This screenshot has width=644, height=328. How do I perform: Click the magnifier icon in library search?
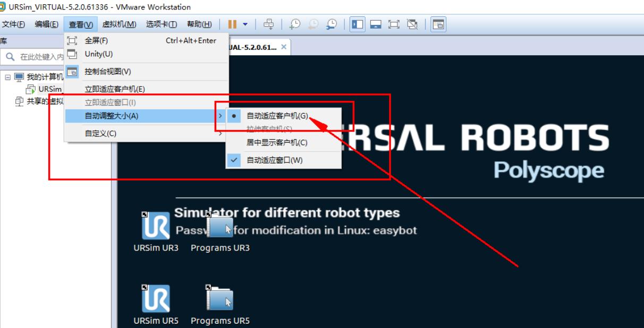[10, 57]
